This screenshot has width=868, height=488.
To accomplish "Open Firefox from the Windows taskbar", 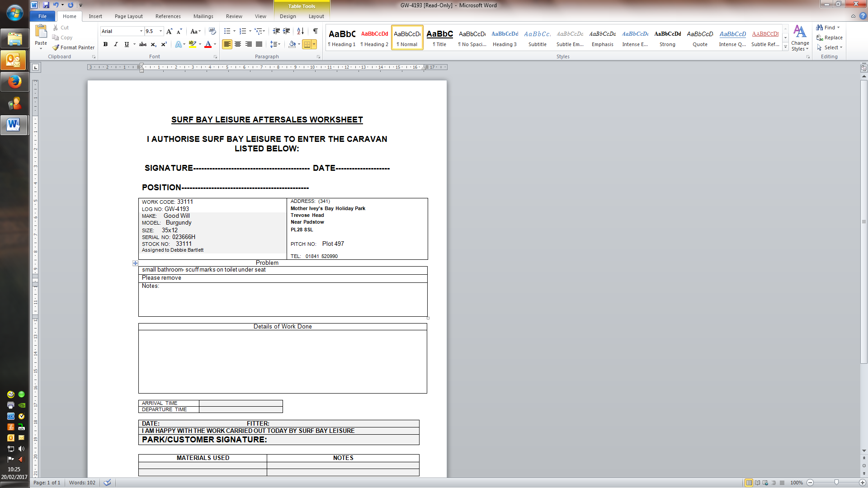I will [14, 82].
